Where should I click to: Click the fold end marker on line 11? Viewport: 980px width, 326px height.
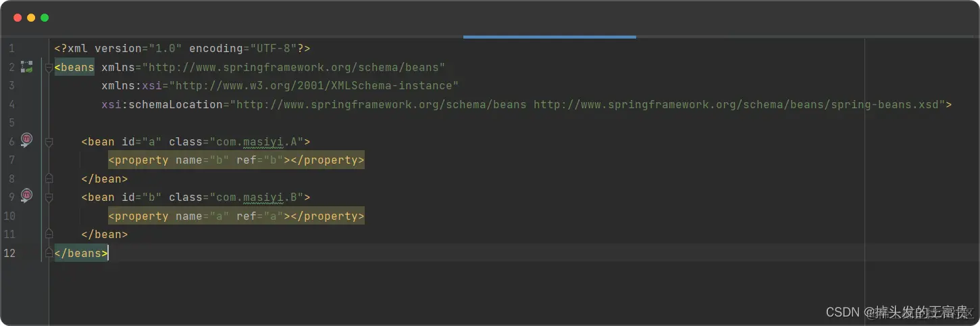coord(49,234)
